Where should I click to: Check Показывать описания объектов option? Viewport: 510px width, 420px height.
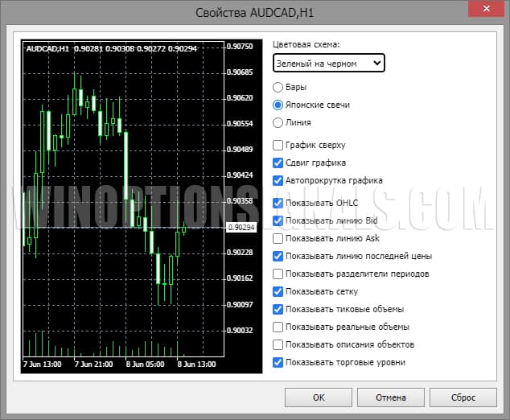[x=278, y=344]
